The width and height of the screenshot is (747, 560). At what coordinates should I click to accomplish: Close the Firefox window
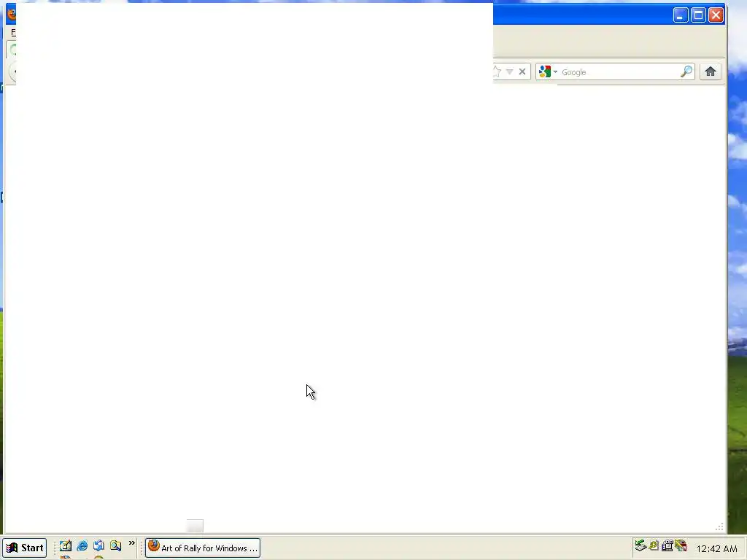(716, 15)
